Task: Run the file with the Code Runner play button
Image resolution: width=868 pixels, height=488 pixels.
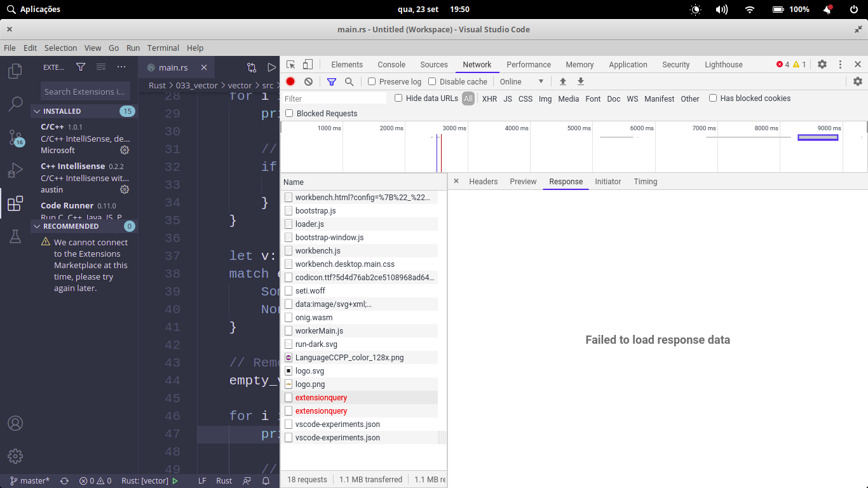Action: click(271, 67)
